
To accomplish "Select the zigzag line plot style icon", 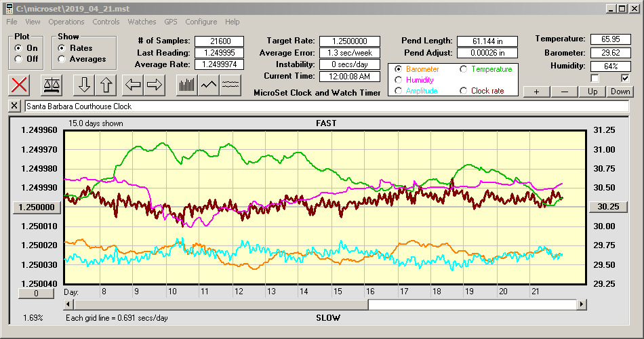I will pyautogui.click(x=209, y=85).
